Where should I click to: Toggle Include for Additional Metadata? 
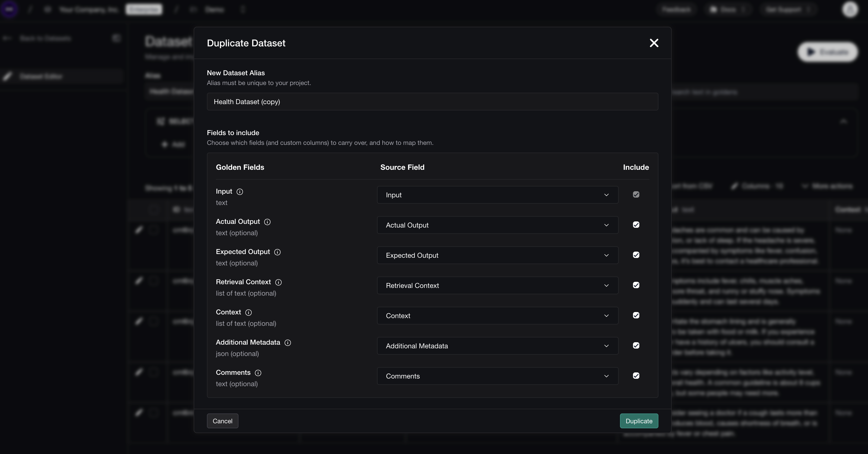636,346
